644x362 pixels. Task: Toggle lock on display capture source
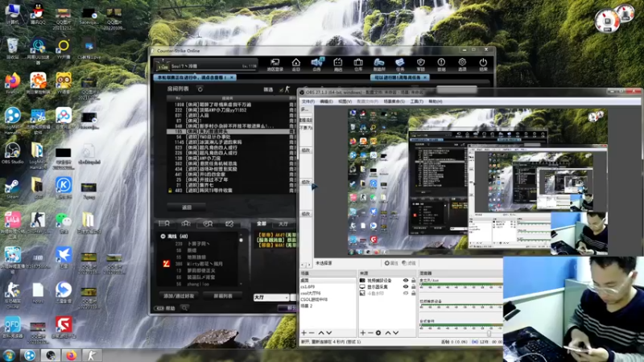click(x=414, y=287)
